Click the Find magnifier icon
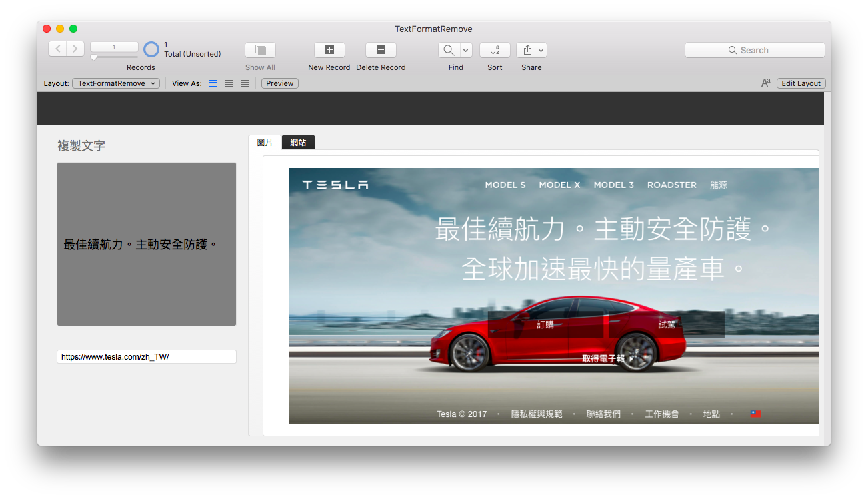The height and width of the screenshot is (499, 868). click(449, 50)
